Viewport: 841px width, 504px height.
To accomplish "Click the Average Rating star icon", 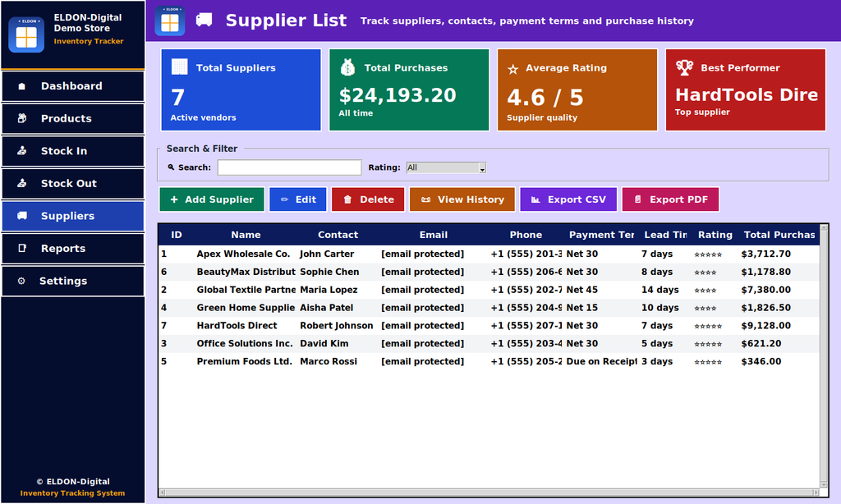I will (512, 69).
